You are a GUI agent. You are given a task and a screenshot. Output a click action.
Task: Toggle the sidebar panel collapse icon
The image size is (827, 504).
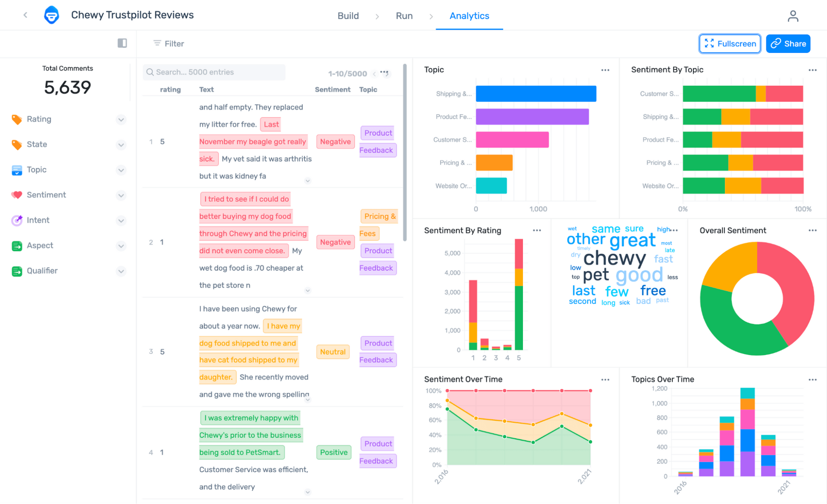[122, 43]
